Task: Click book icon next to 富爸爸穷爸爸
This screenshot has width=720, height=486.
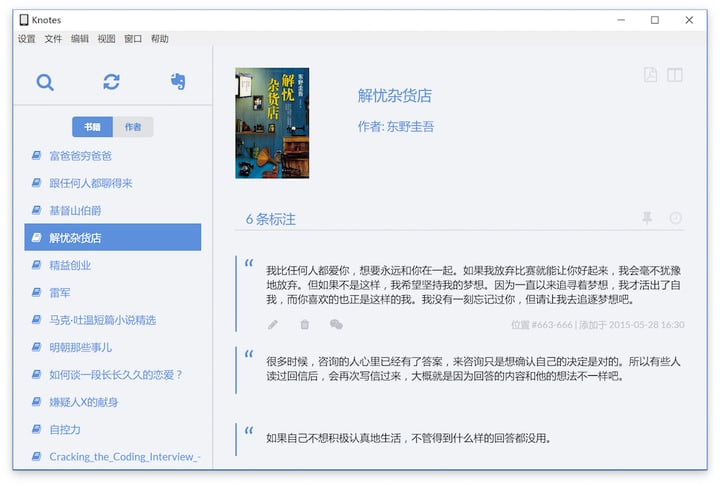Action: [36, 155]
